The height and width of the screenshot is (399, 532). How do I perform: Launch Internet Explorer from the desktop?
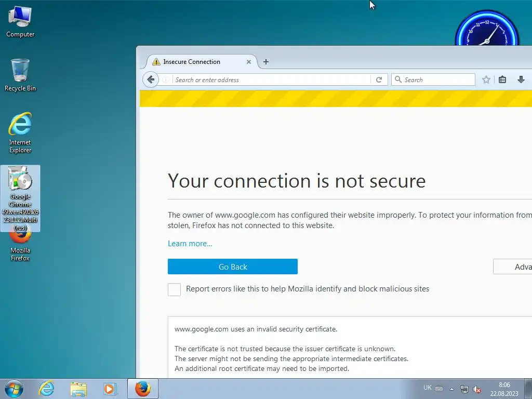coord(20,132)
